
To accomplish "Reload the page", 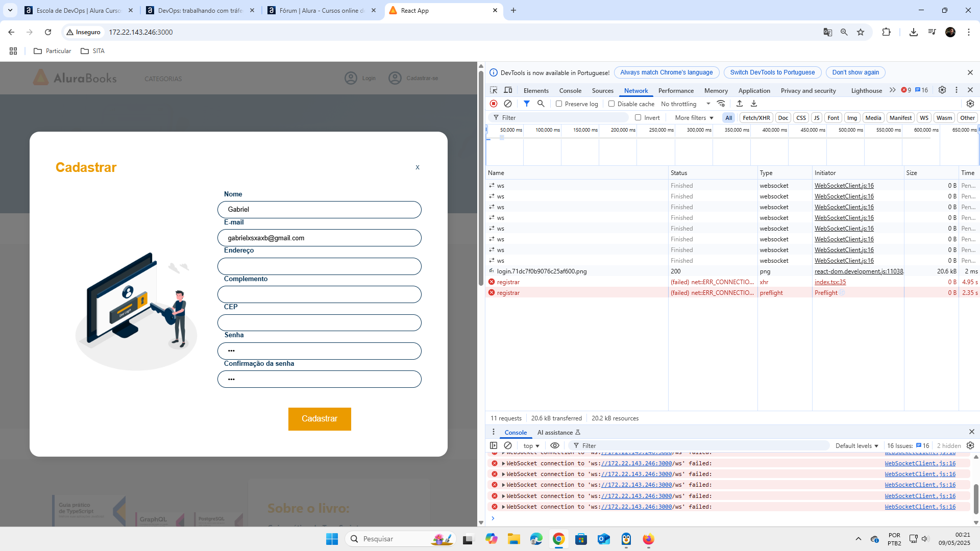I will pyautogui.click(x=48, y=32).
